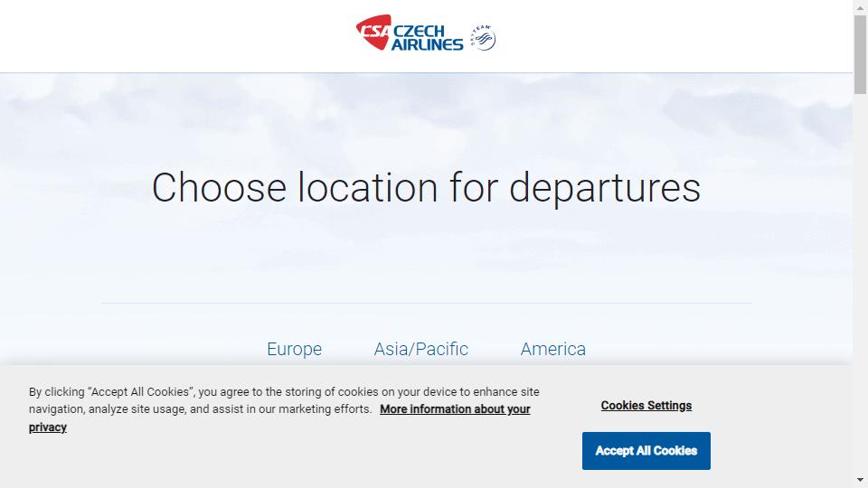
Task: Click the scrollbar down arrow
Action: click(860, 480)
